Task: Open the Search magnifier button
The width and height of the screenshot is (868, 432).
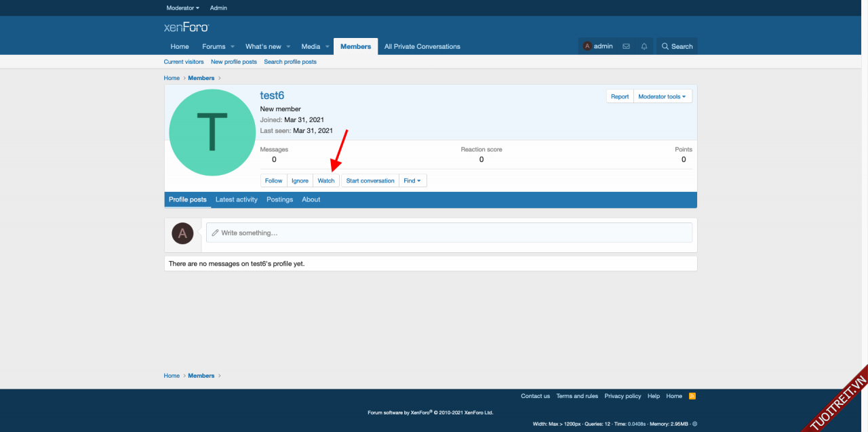Action: pos(677,46)
